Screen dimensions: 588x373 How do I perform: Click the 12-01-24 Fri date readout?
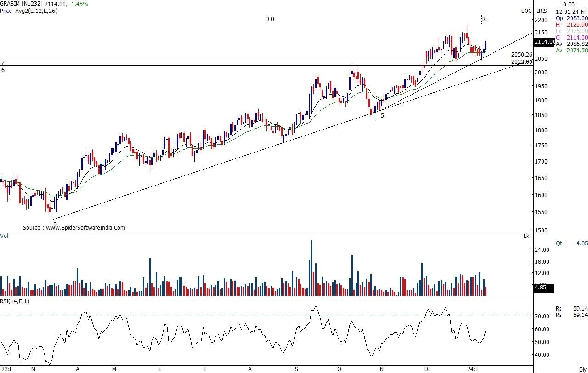click(x=571, y=12)
